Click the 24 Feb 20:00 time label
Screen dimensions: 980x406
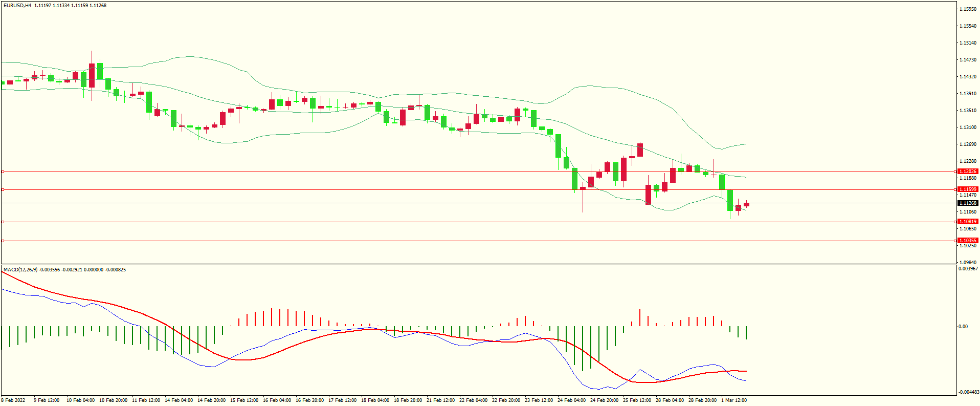(x=604, y=400)
